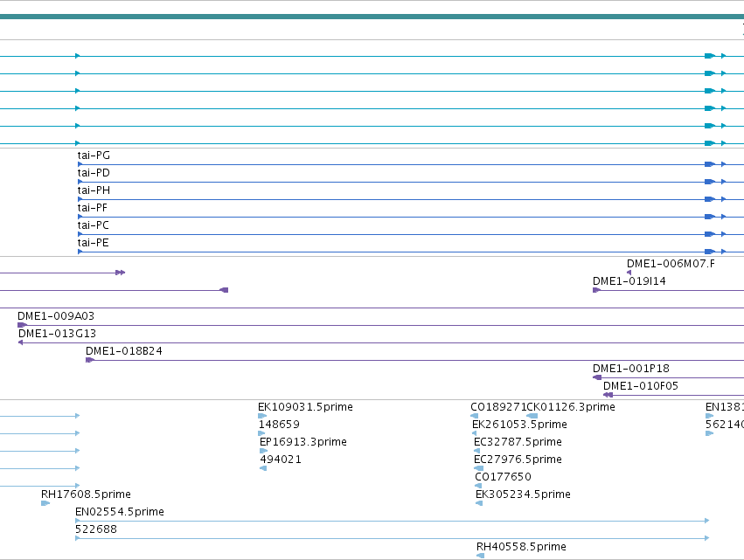Select the tai-PF transcript label

pyautogui.click(x=93, y=208)
